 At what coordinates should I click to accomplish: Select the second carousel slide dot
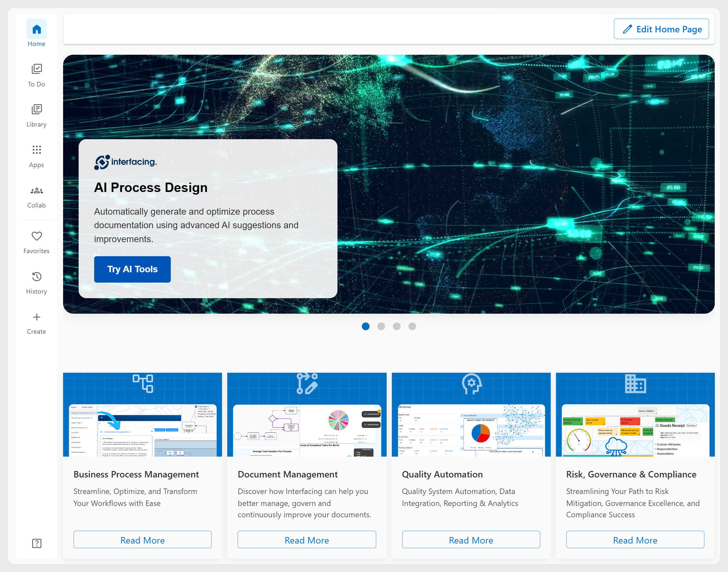click(x=381, y=326)
